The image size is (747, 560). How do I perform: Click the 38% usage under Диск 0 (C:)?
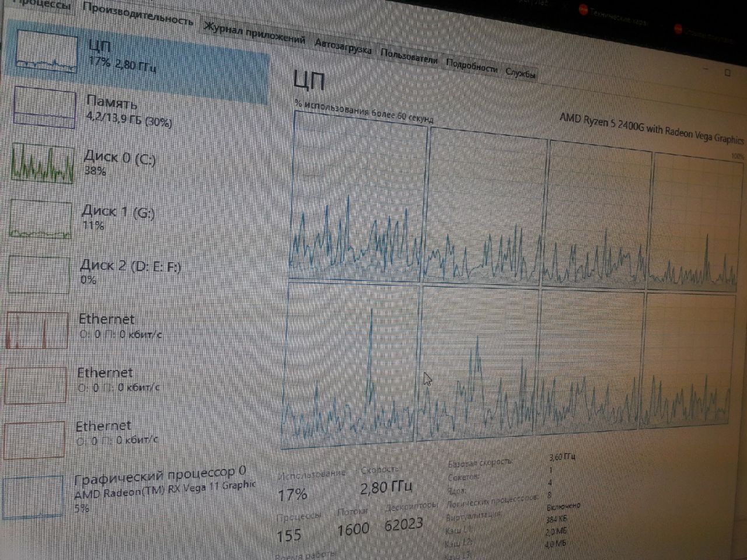pos(95,171)
